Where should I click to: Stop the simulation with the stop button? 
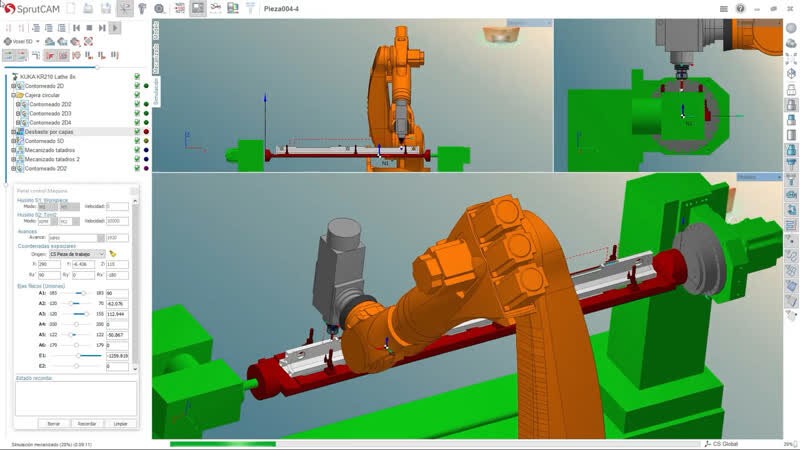(89, 28)
